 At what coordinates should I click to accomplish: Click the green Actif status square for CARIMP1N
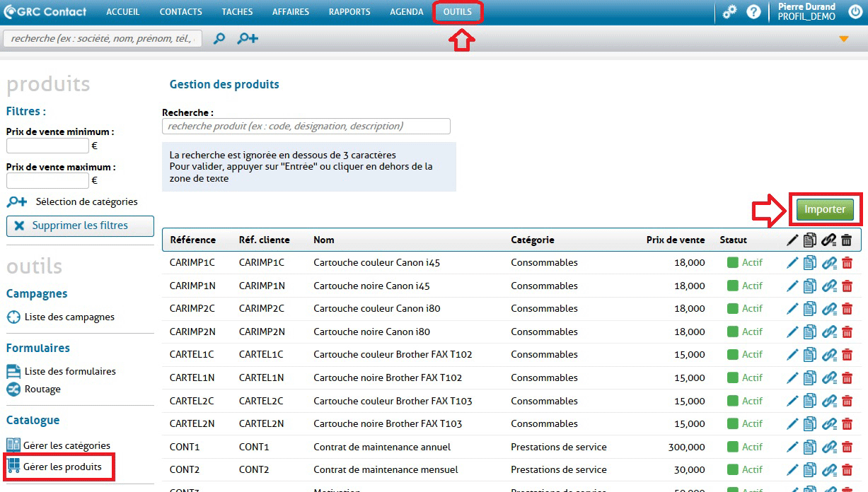coord(733,286)
